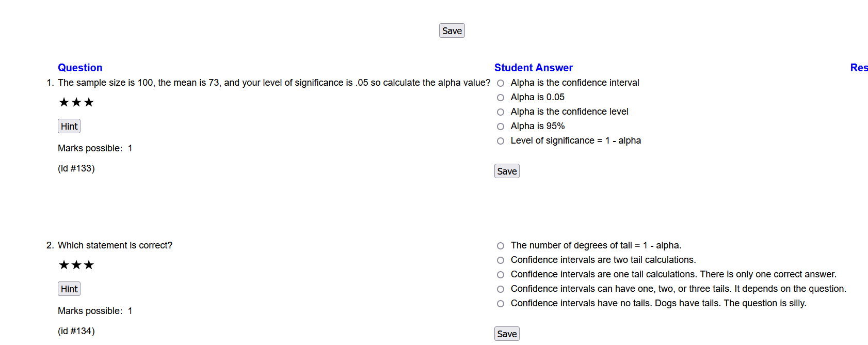Click the third star for question 1
This screenshot has height=345, width=868.
click(89, 102)
